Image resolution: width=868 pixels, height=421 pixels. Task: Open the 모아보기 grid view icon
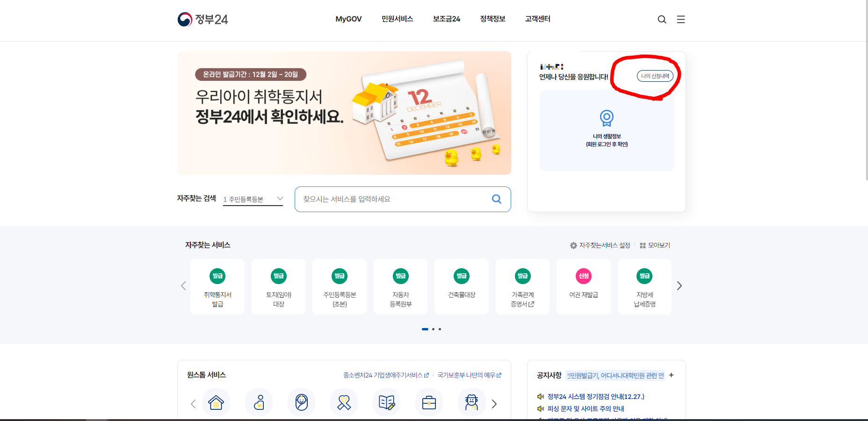pyautogui.click(x=643, y=245)
